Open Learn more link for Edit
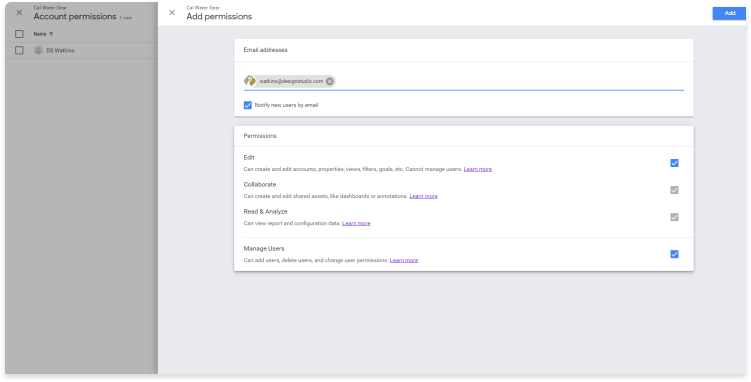 pyautogui.click(x=478, y=169)
